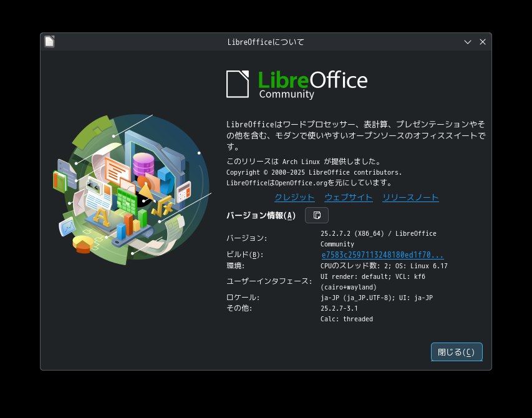532x418 pixels.
Task: Copy version information with the clipboard icon
Action: tap(317, 215)
